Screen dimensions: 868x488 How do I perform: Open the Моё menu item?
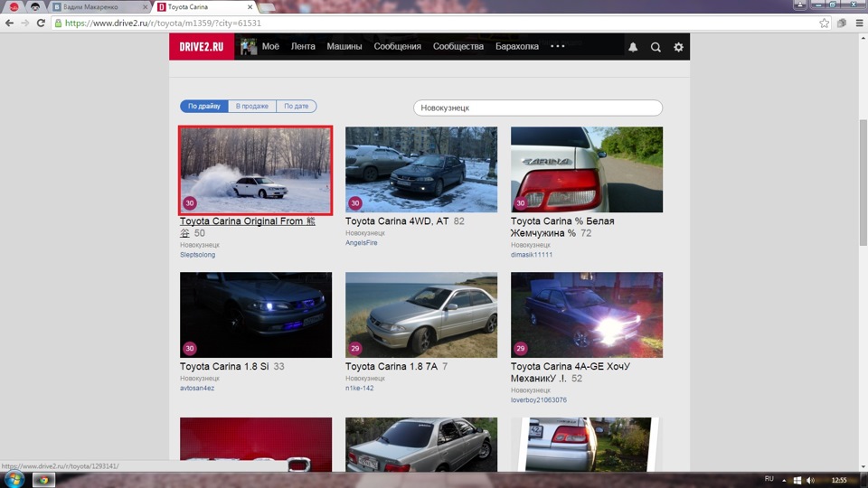270,46
